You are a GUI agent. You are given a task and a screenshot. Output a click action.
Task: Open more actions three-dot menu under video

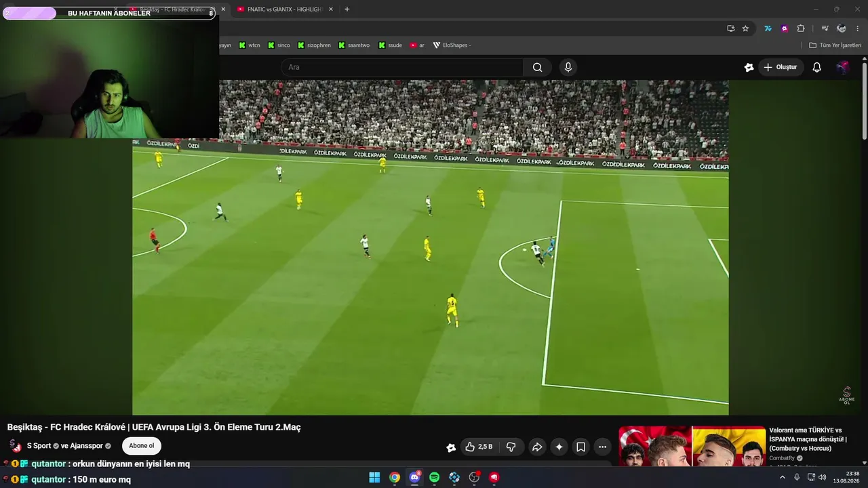pos(602,447)
